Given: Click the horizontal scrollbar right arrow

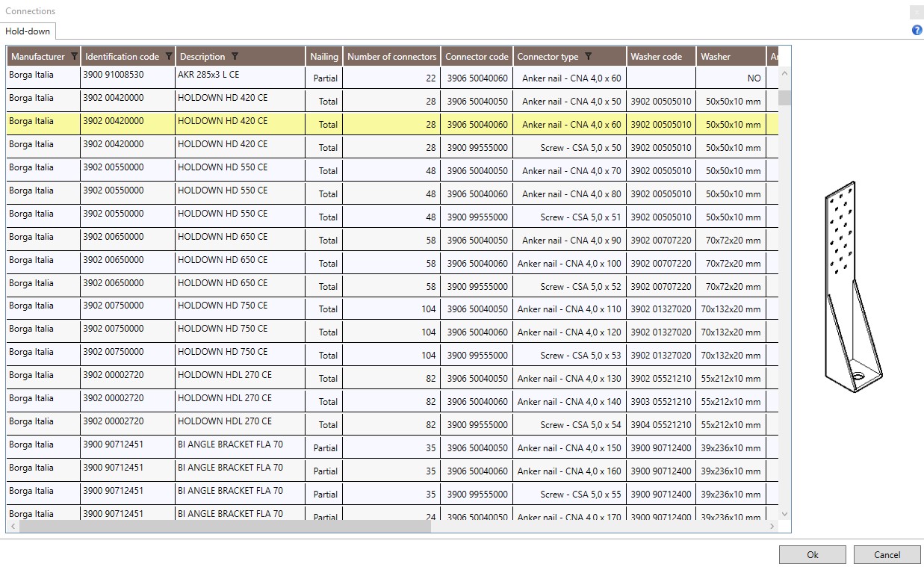Looking at the screenshot, I should 772,527.
